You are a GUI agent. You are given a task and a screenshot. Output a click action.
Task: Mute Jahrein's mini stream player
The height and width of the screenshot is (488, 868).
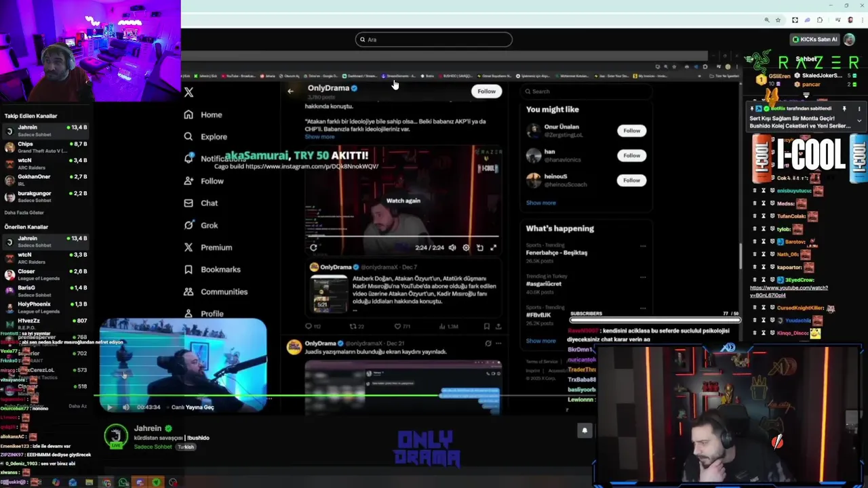pos(125,407)
